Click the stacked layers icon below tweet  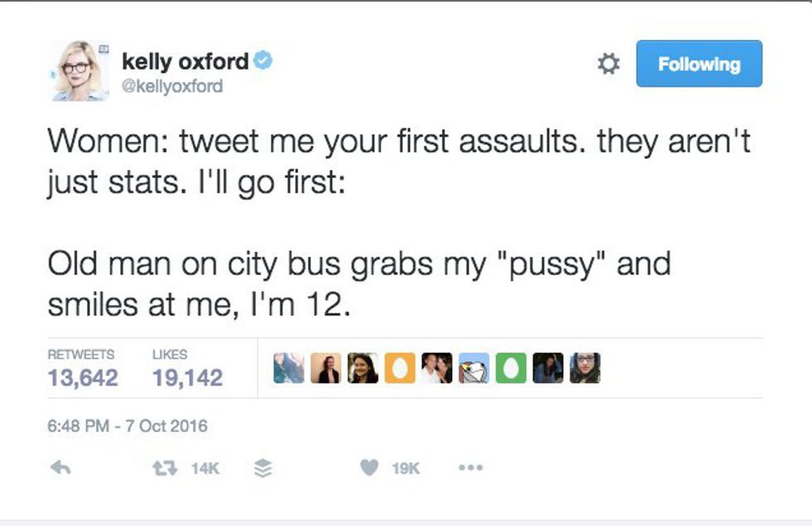(x=262, y=469)
